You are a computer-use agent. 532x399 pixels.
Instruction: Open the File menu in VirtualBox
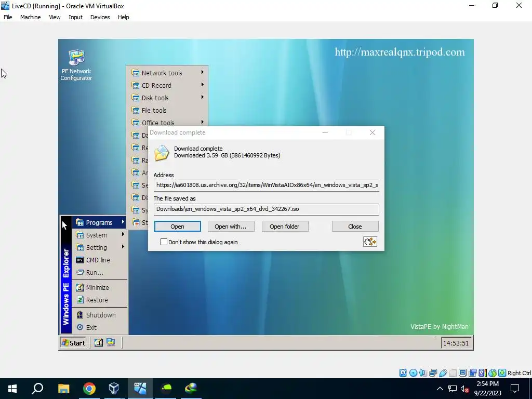(x=8, y=17)
